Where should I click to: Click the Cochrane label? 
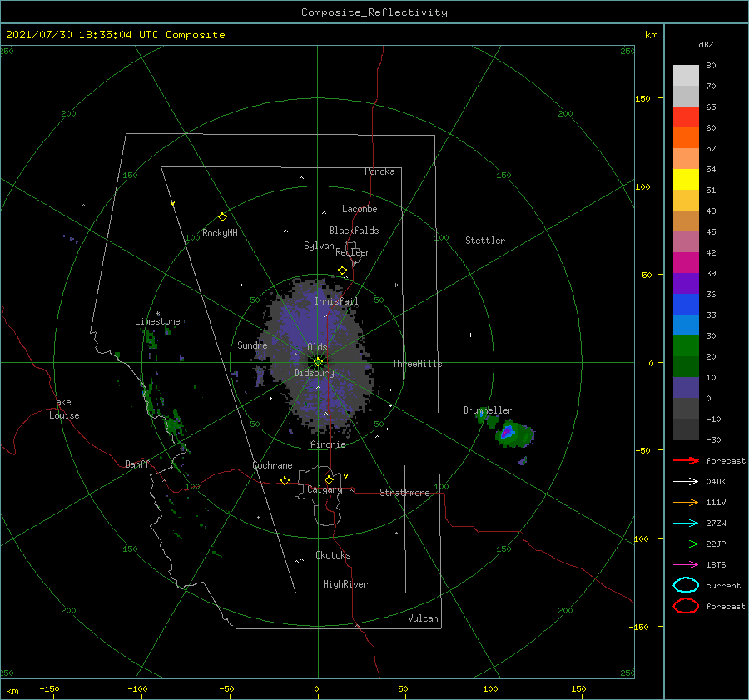coord(272,465)
